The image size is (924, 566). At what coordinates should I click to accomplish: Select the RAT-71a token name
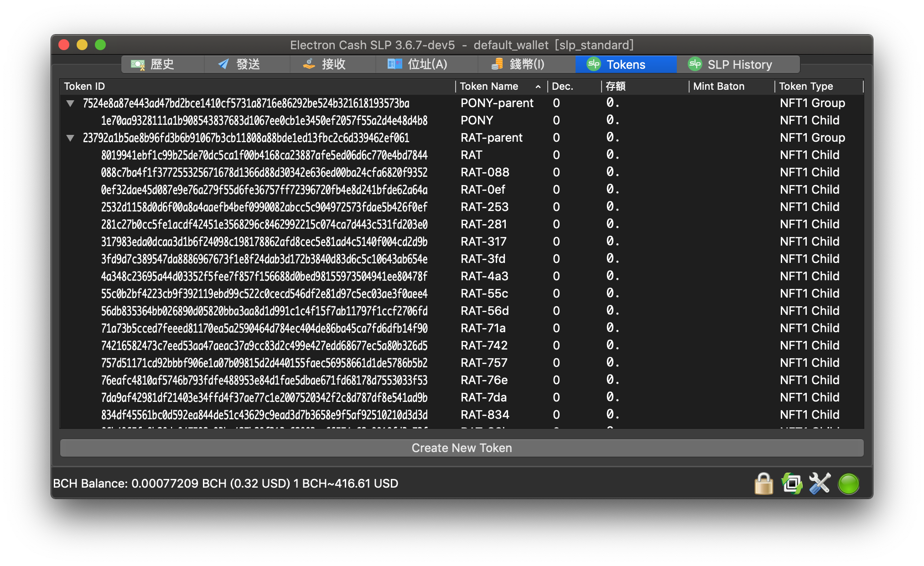pos(483,328)
